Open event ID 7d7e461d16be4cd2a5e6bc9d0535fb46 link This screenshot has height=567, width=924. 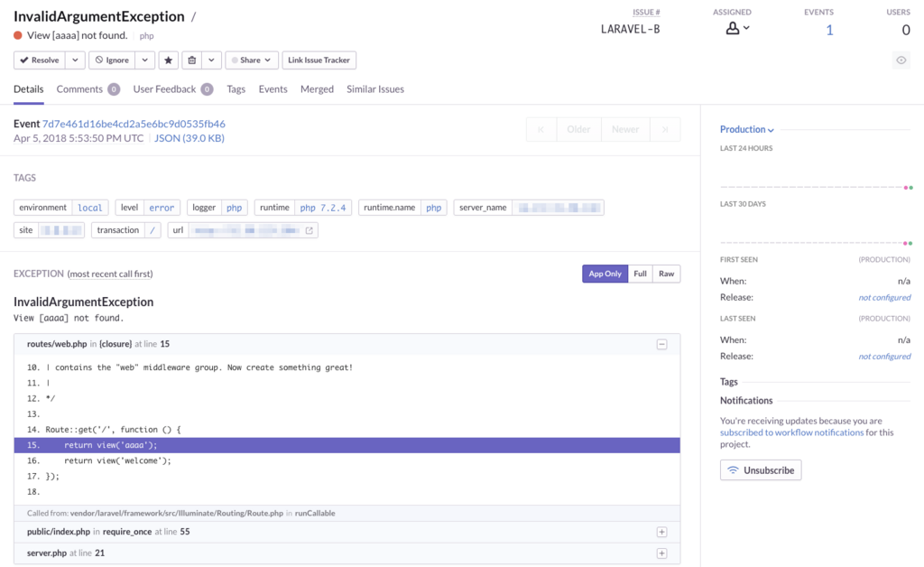[x=134, y=124]
